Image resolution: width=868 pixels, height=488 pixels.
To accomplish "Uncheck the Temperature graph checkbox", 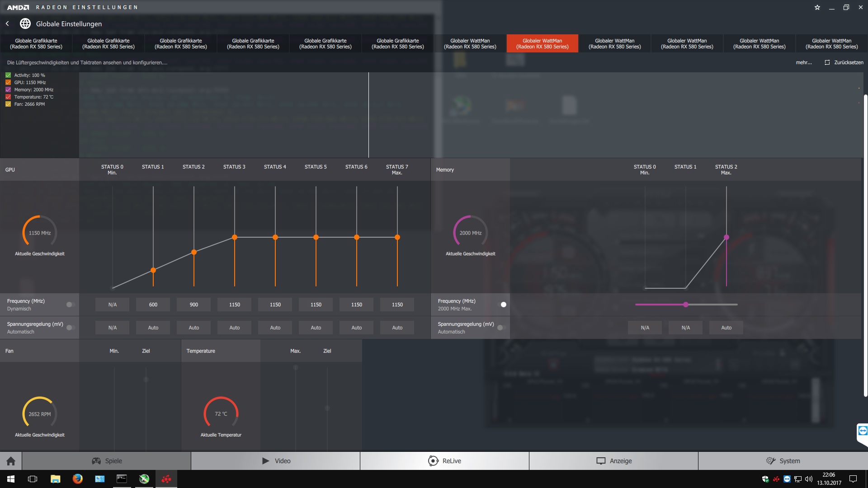I will click(x=8, y=97).
